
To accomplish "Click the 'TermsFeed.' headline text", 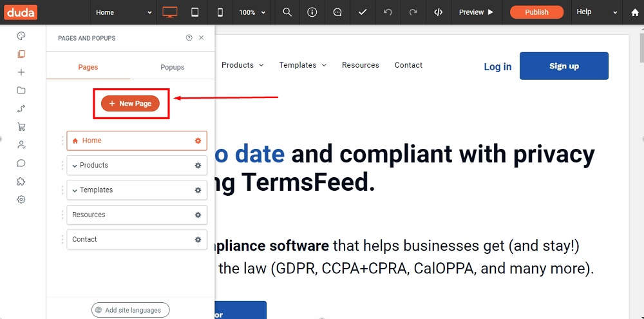I will point(308,182).
